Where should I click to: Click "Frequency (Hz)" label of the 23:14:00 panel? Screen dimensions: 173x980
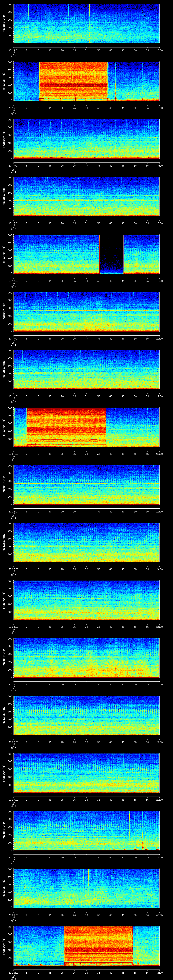4,24
